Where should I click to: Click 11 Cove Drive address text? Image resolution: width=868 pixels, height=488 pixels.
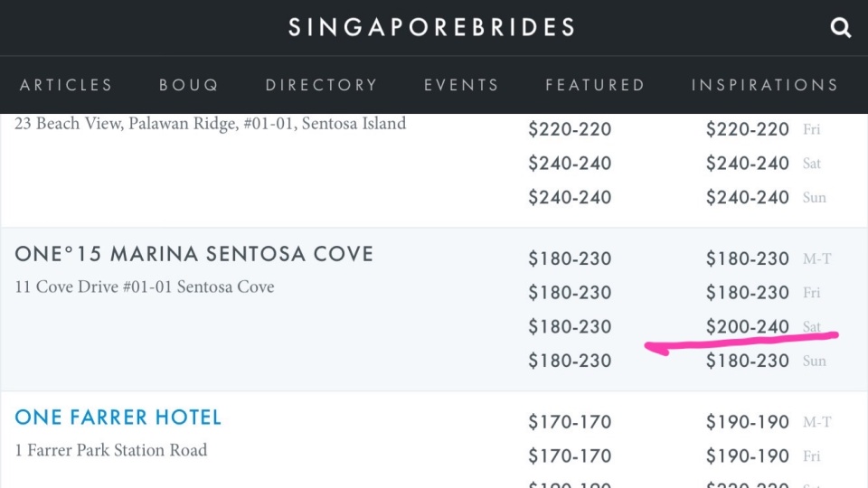tap(145, 286)
